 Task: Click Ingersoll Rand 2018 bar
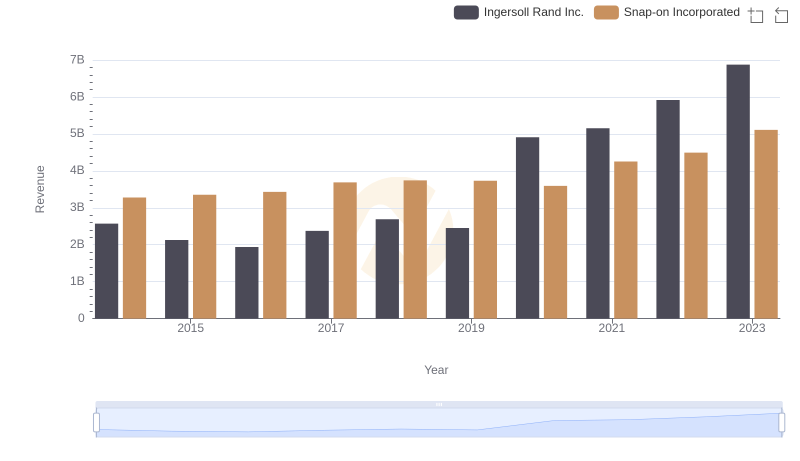tap(387, 269)
